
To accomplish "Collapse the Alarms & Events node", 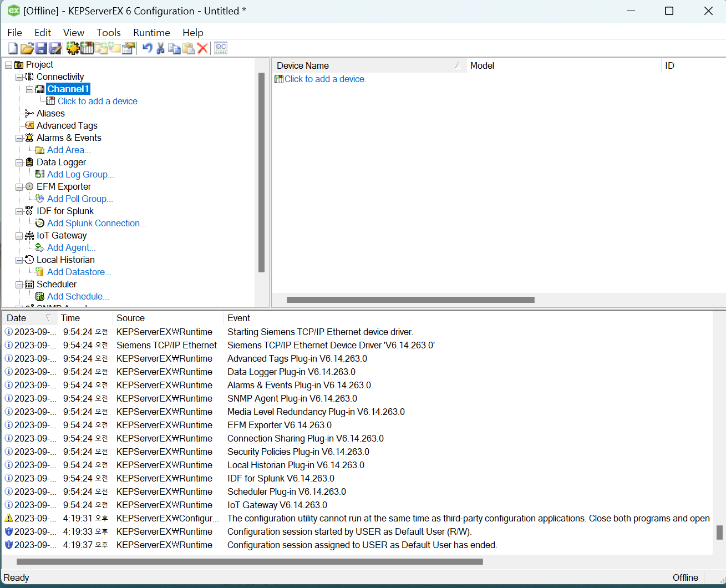I will pos(19,138).
